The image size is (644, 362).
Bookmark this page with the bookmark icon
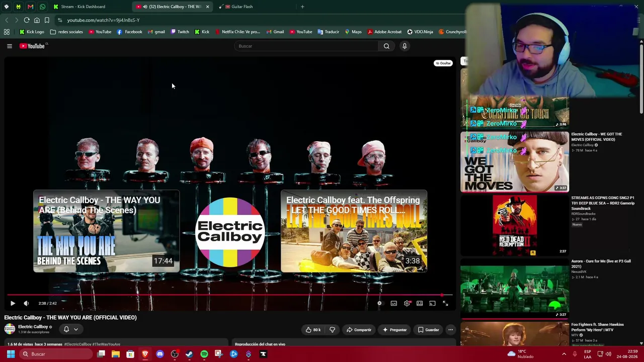pos(47,20)
